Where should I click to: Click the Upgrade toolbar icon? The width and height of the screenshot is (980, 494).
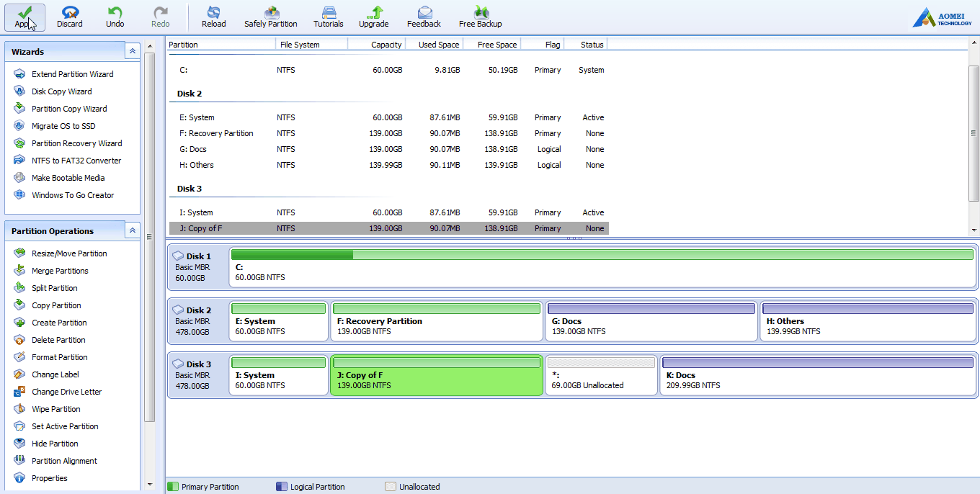click(374, 16)
